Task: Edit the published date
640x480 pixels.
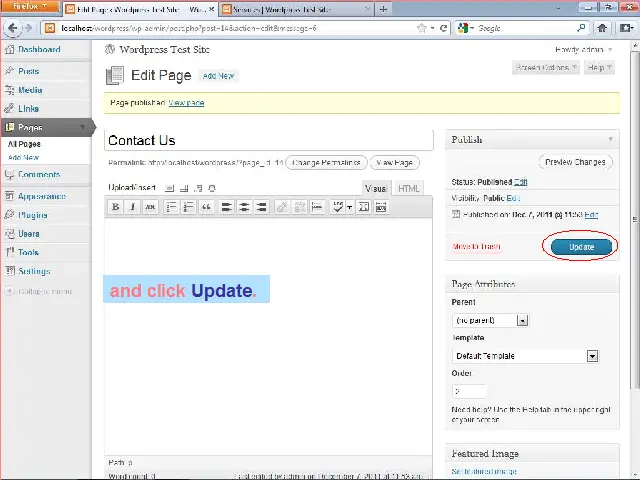Action: click(x=591, y=215)
